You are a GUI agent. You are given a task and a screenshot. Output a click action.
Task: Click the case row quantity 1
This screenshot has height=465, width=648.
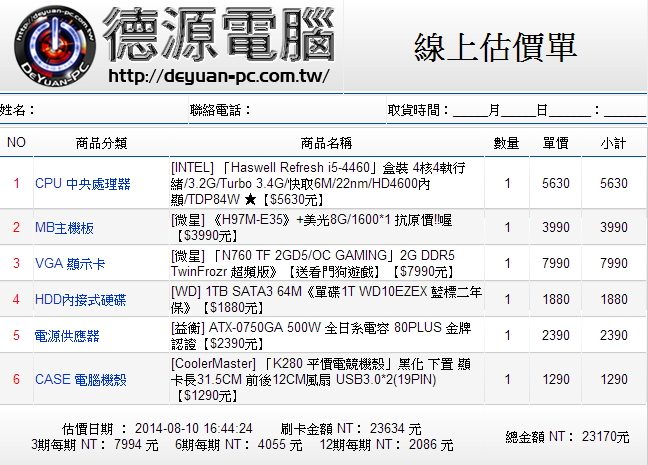[x=507, y=379]
